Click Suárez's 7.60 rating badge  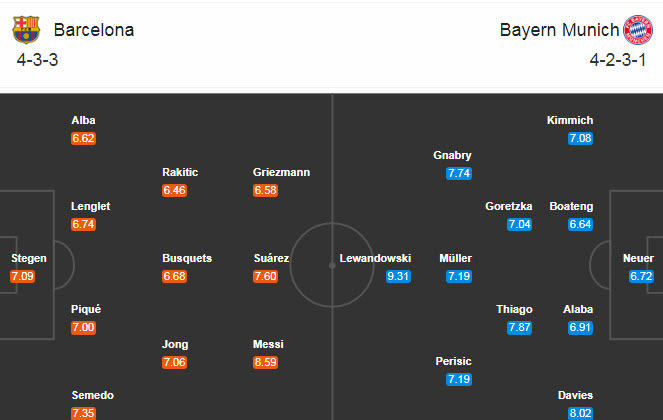[266, 275]
